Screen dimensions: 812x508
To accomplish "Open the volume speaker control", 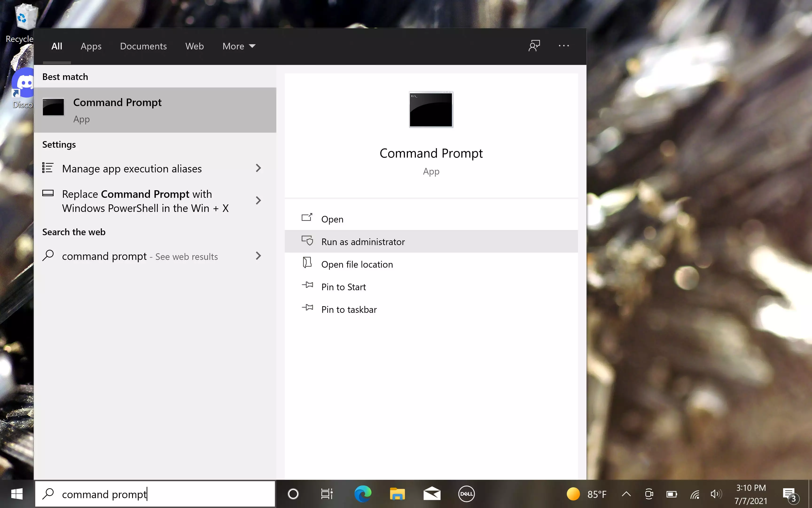I will click(716, 494).
